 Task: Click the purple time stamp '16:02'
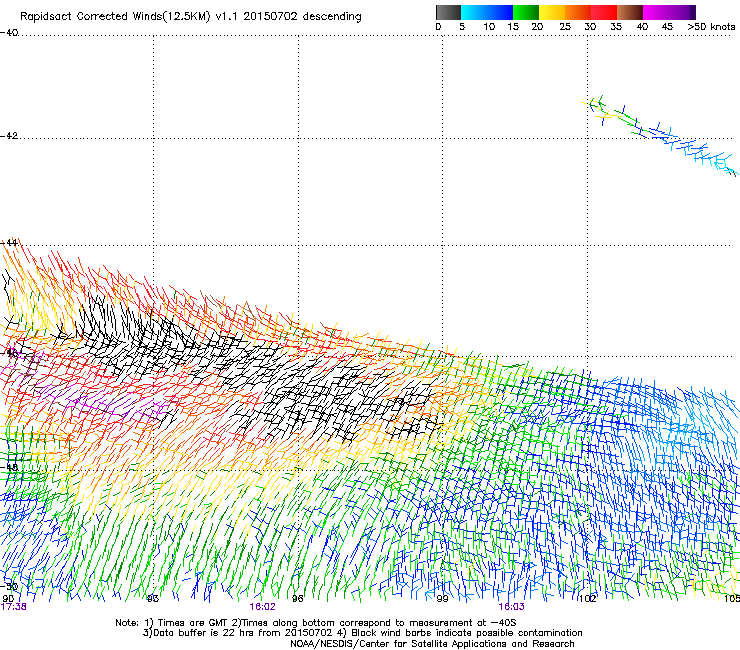[x=262, y=607]
